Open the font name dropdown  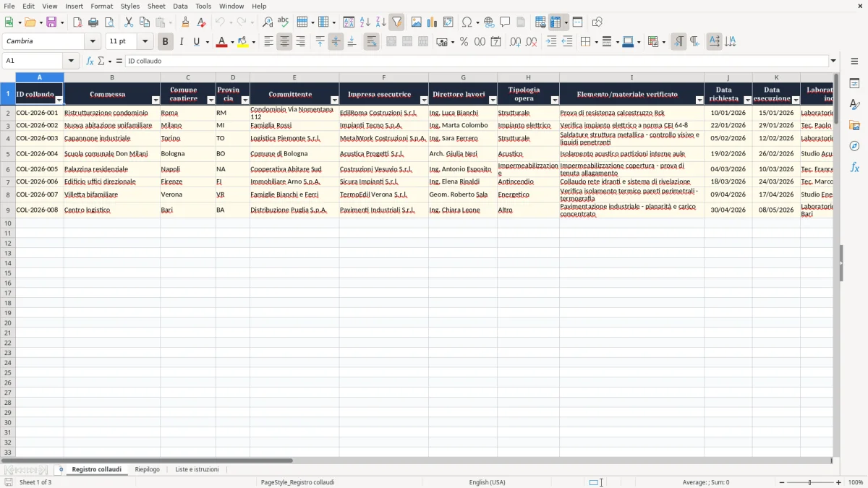tap(93, 42)
